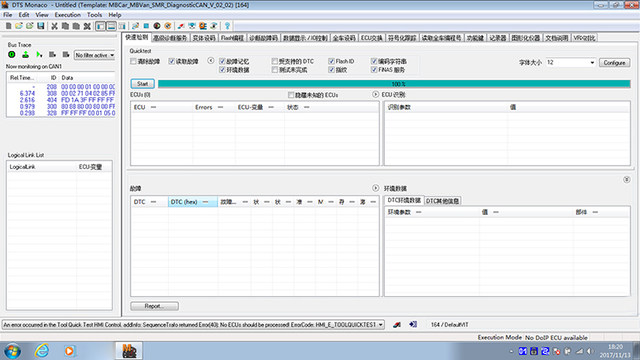Open the media player taskbar icon

69,351
